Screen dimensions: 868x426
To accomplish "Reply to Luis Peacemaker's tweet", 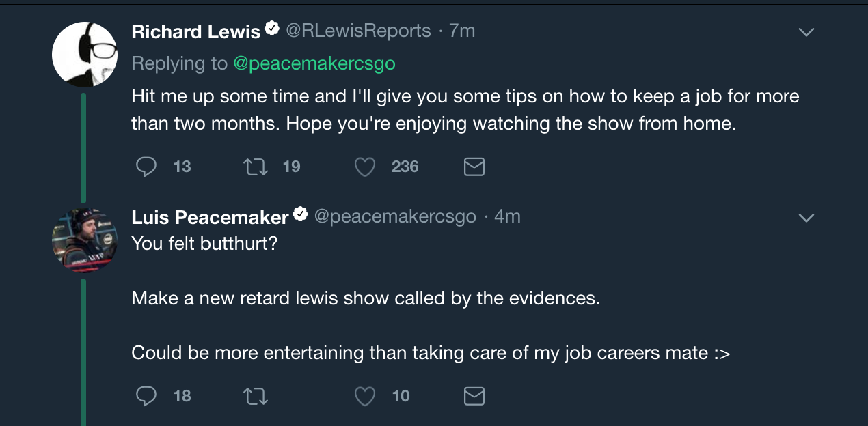I will 146,396.
